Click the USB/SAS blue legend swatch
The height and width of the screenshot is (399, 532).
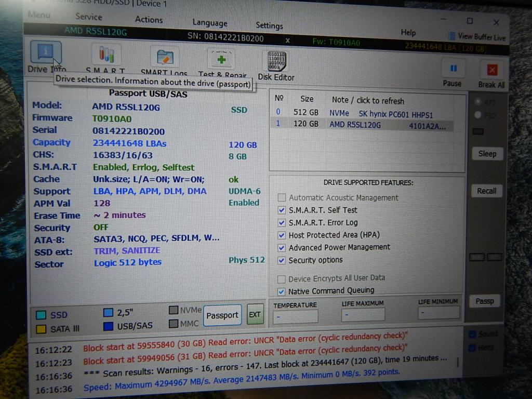(x=108, y=326)
